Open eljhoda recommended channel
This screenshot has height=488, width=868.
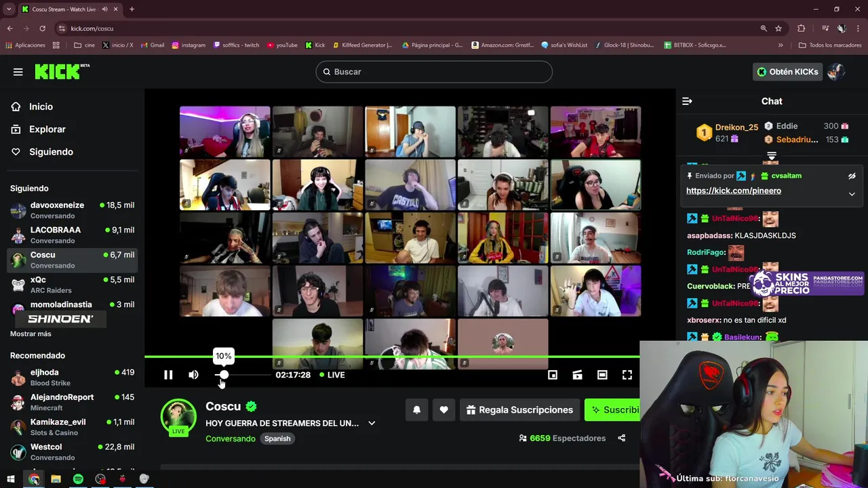[72, 378]
